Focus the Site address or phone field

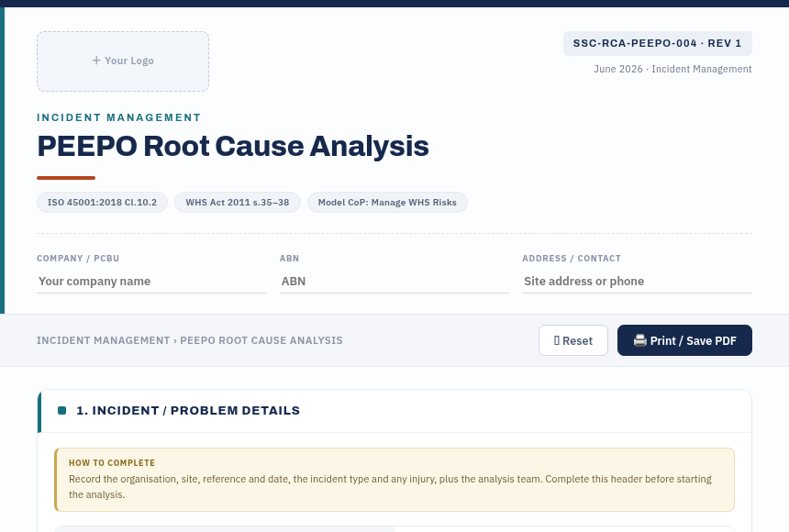(637, 282)
